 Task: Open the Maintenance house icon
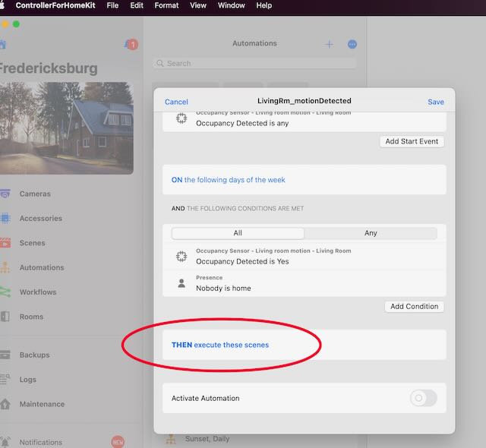[x=5, y=404]
